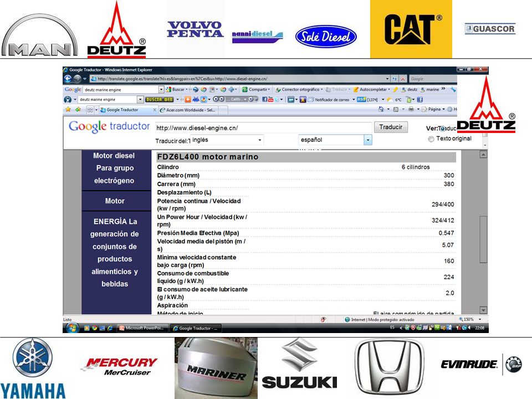The height and width of the screenshot is (399, 532).
Task: Click the Google toolbar search field
Action: click(x=121, y=90)
